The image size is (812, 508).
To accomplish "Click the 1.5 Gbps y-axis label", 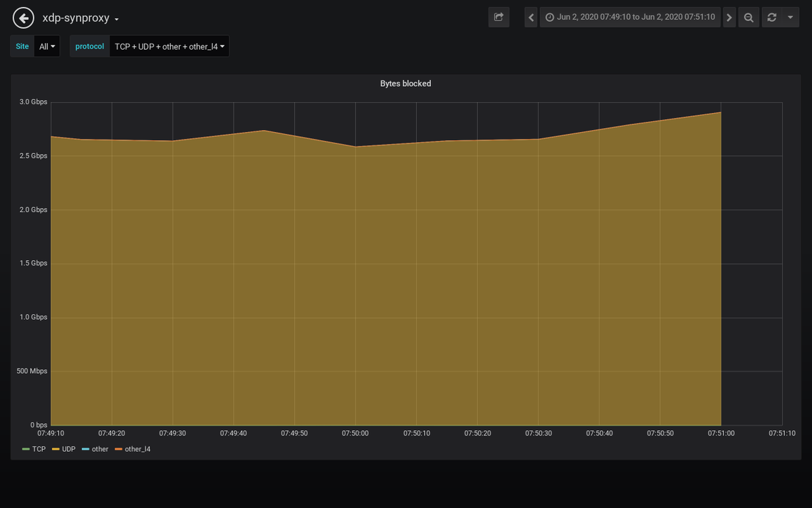I will click(33, 263).
